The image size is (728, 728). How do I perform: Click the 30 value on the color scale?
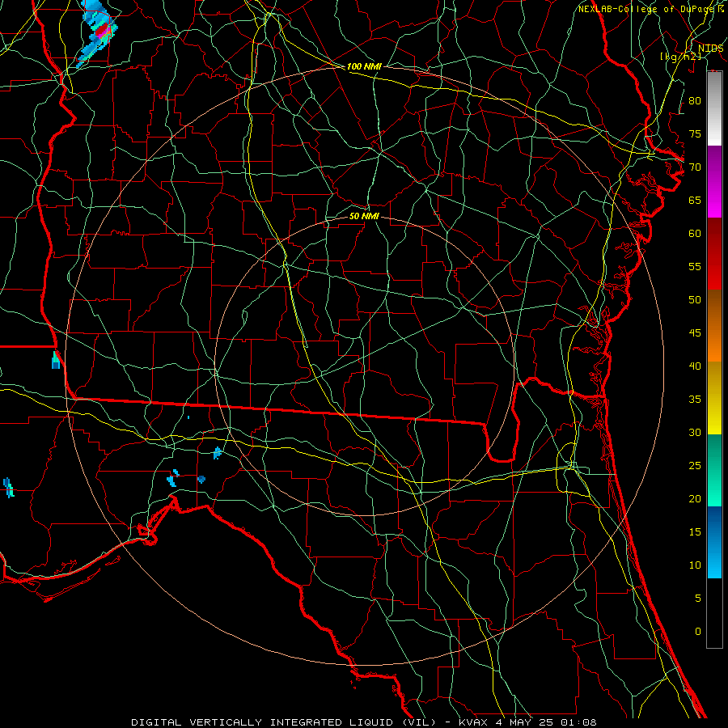pos(695,432)
